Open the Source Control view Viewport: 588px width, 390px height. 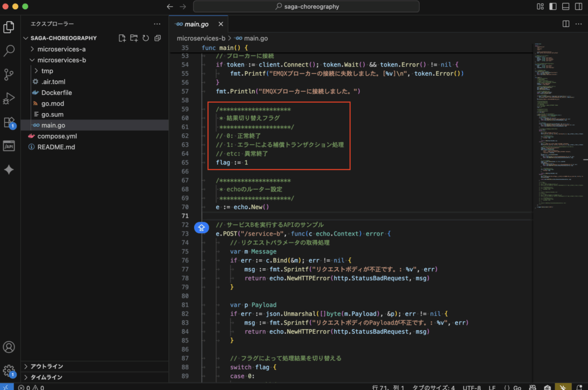[9, 74]
